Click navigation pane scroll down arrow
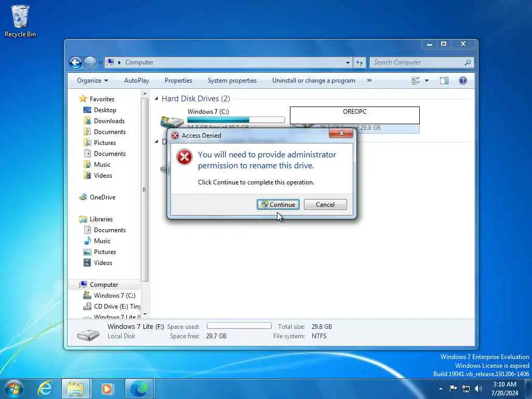532x399 pixels. tap(145, 315)
